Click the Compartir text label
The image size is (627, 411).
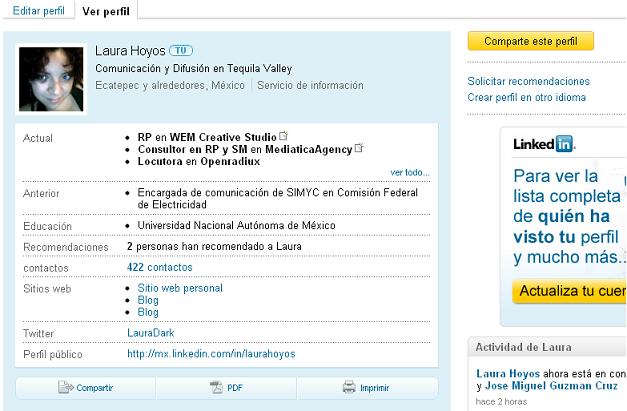tap(95, 388)
